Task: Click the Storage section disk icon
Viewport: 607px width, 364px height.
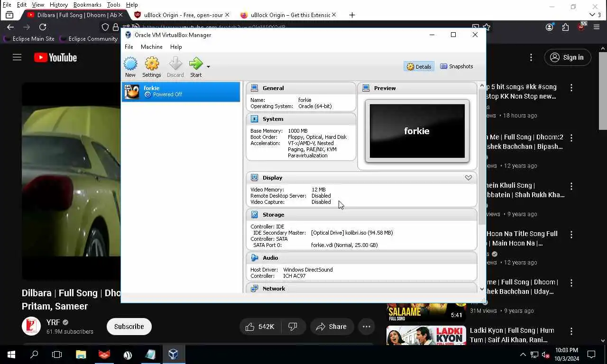Action: pos(255,215)
